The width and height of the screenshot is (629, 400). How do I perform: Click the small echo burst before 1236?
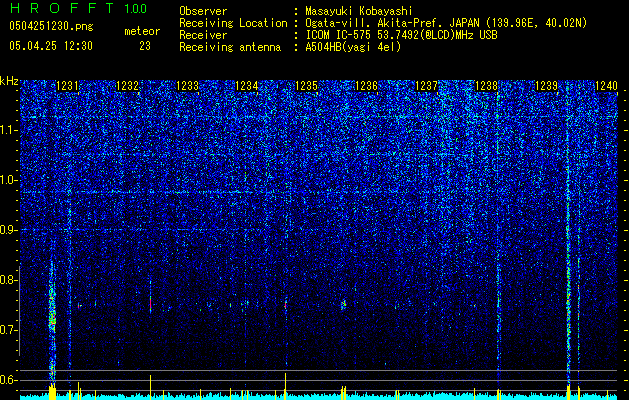coord(343,305)
